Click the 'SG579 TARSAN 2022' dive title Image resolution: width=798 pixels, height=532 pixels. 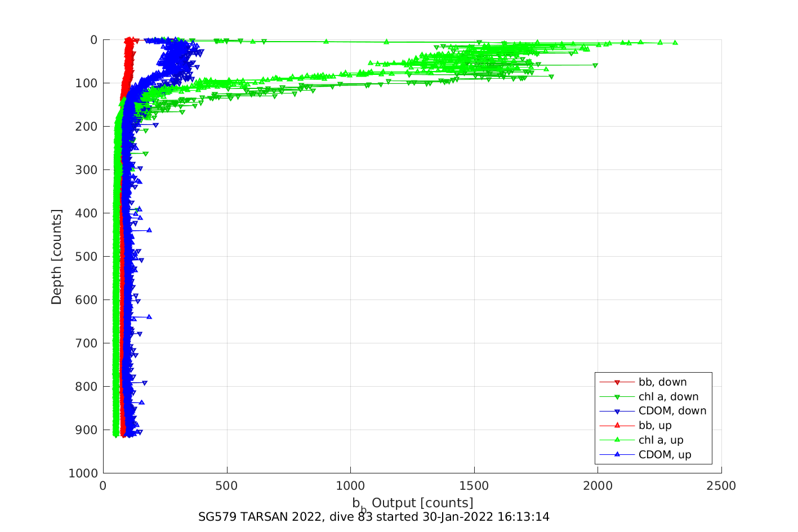point(373,517)
